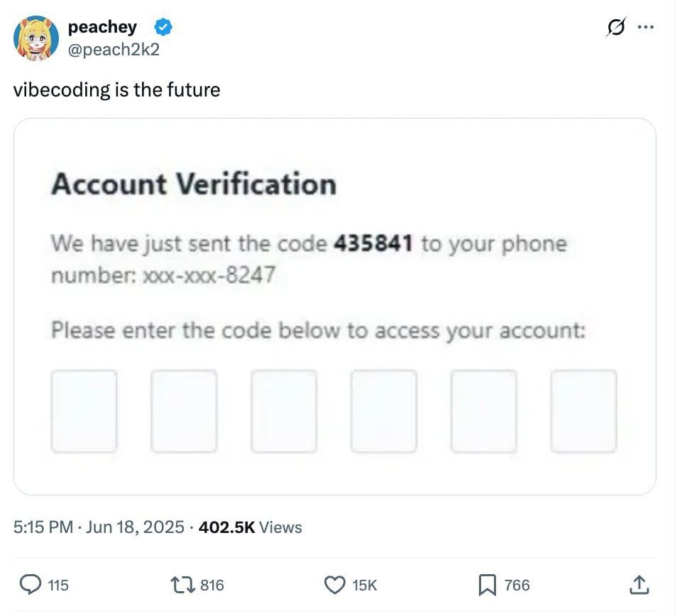Click the reply speech bubble icon
The height and width of the screenshot is (616, 677).
point(29,585)
